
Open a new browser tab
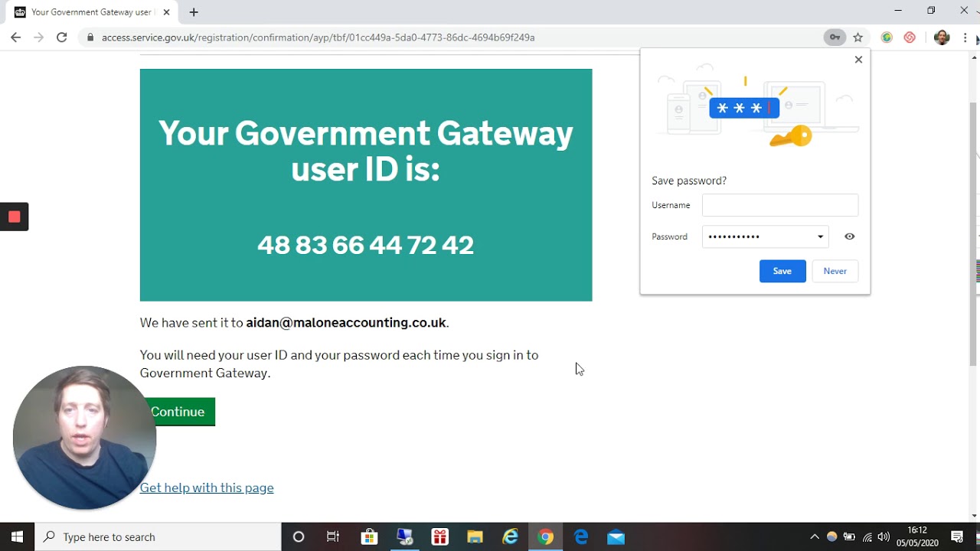(x=194, y=12)
